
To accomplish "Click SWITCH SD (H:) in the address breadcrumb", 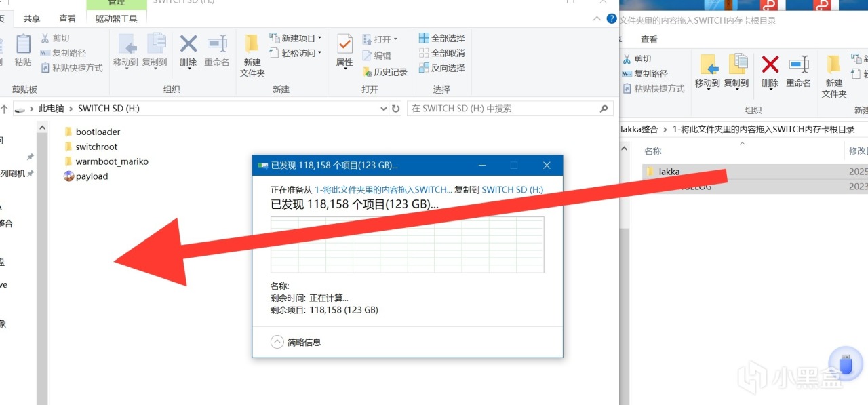I will click(108, 109).
